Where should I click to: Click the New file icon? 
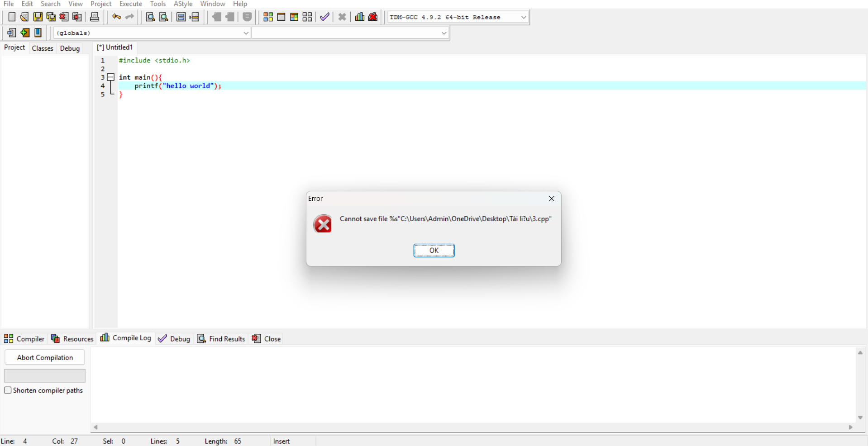pyautogui.click(x=12, y=17)
